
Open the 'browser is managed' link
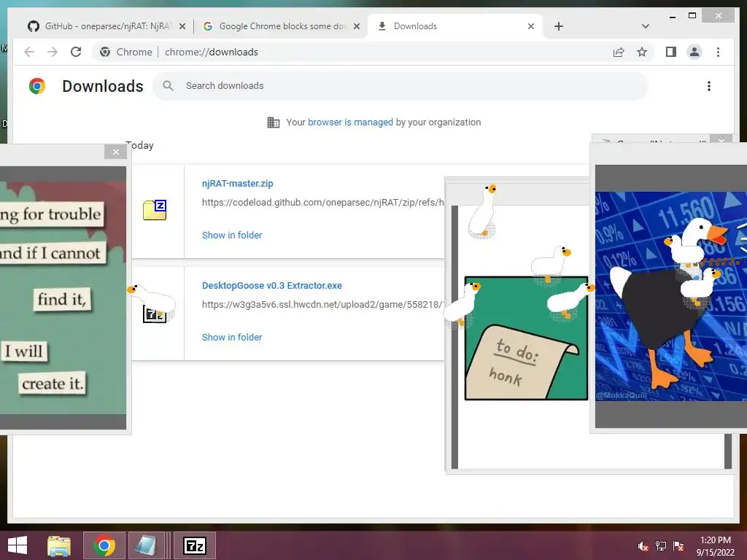click(x=350, y=122)
